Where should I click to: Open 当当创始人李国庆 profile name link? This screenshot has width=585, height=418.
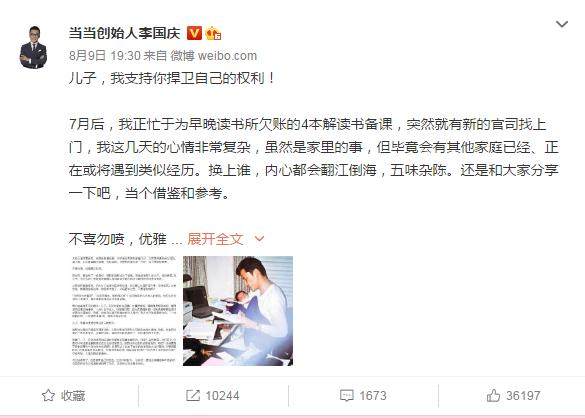pos(125,34)
